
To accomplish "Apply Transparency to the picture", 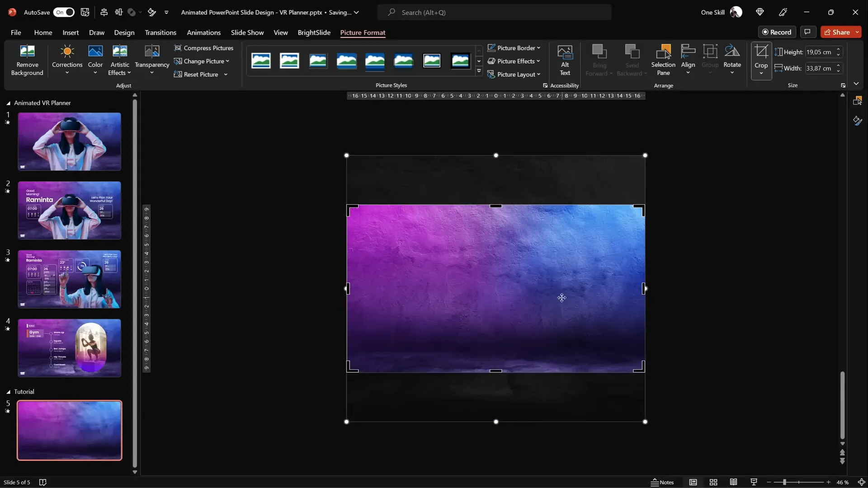I will coord(152,60).
